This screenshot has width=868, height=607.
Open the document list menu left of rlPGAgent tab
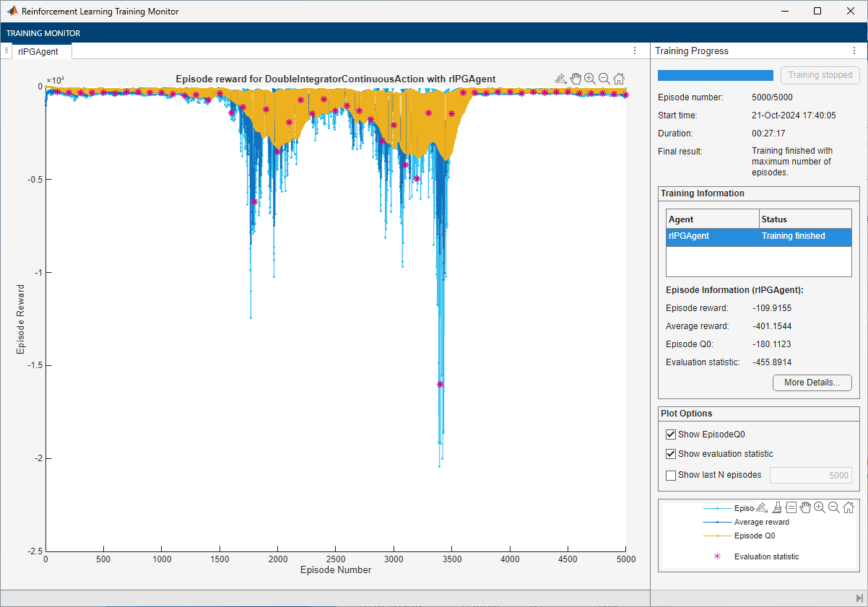coord(6,51)
